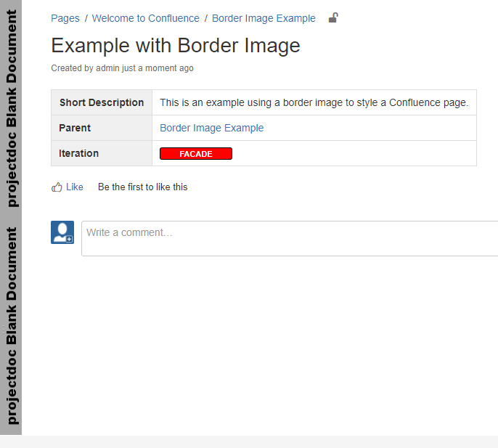
Task: Click the Created by admin byline
Action: click(122, 68)
